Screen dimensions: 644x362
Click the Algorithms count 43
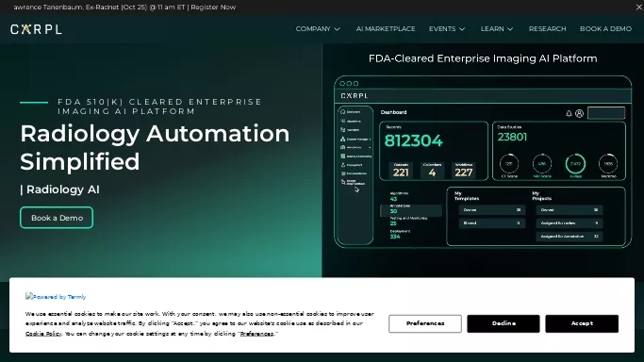point(393,199)
